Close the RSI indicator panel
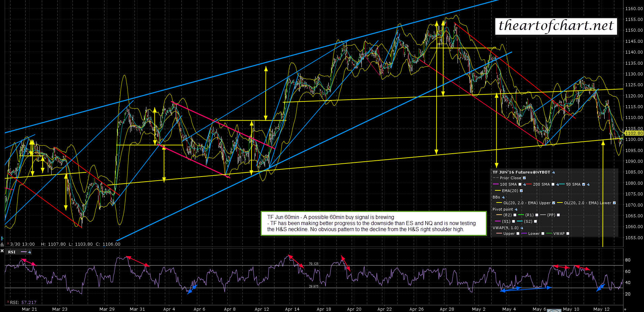The width and height of the screenshot is (644, 312). [2, 251]
